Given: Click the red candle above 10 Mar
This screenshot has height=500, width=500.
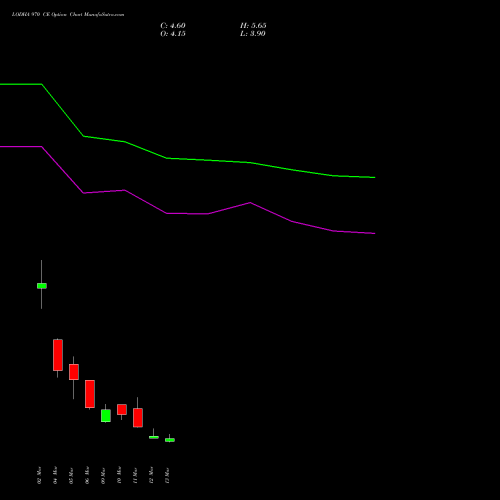Looking at the screenshot, I should (122, 409).
